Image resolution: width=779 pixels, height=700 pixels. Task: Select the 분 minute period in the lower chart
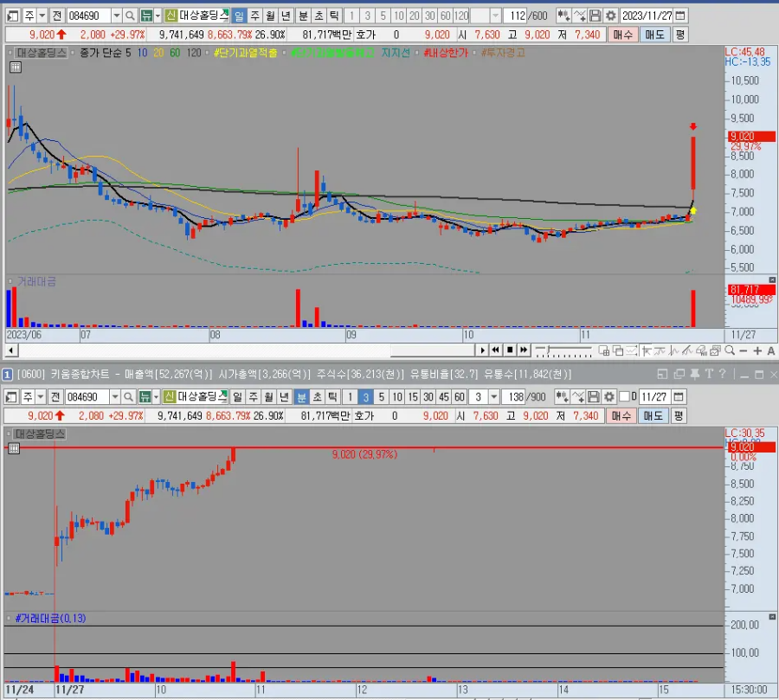tap(301, 397)
